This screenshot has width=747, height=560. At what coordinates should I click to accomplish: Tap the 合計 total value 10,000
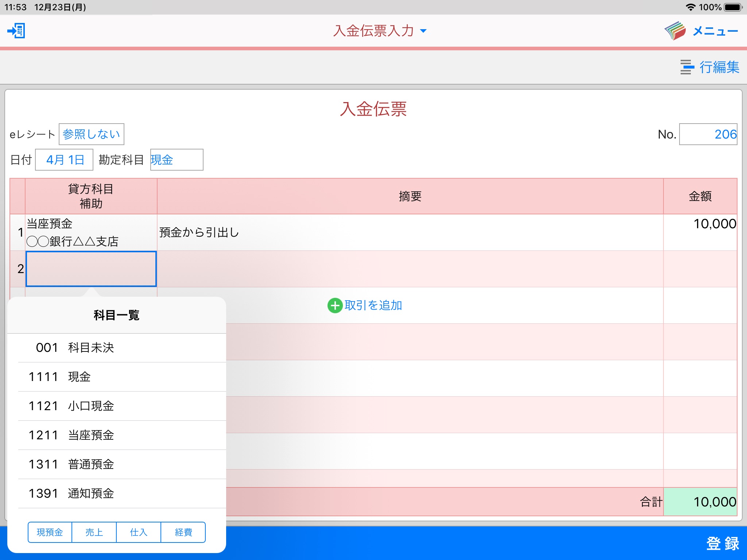click(x=700, y=502)
